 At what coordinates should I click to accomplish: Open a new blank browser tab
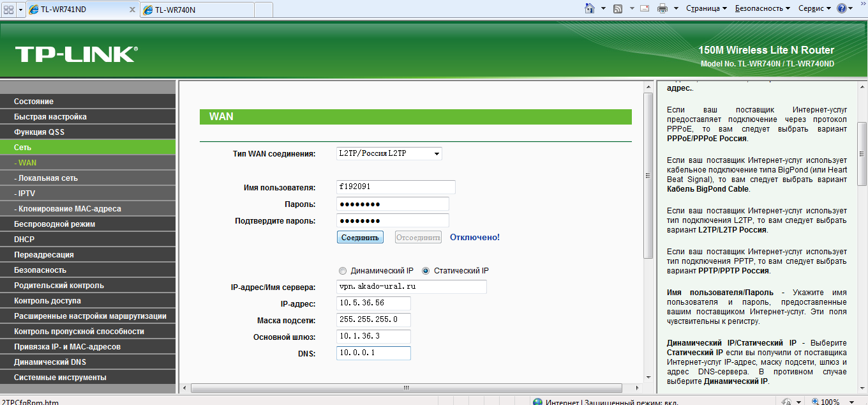(264, 10)
